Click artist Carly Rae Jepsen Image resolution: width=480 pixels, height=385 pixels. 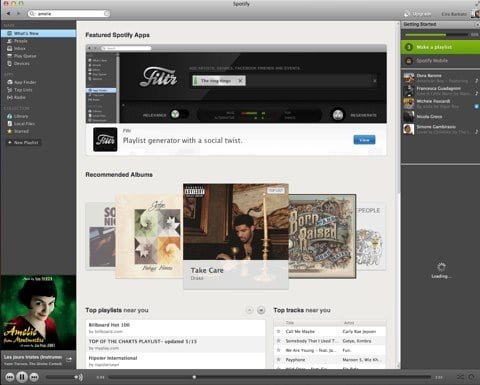(x=359, y=331)
